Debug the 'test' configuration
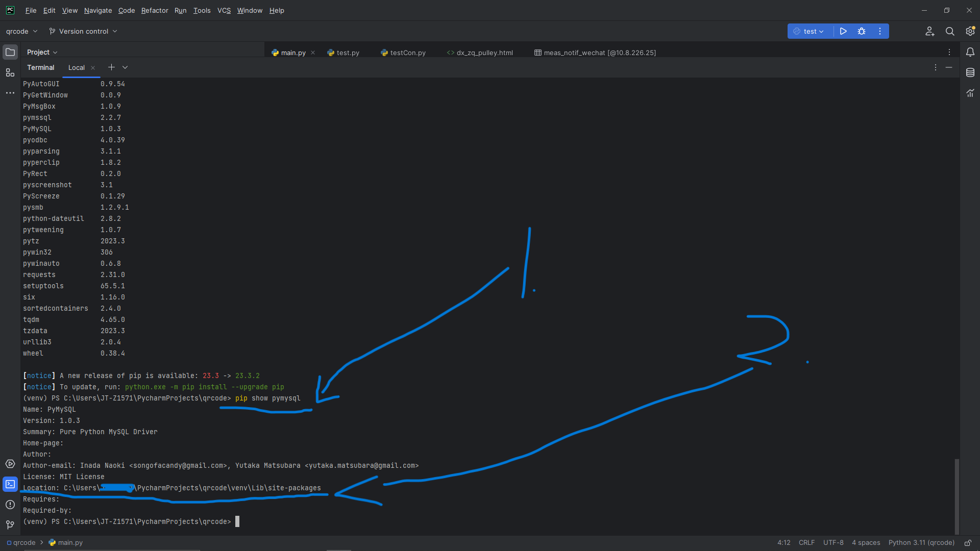This screenshot has width=980, height=551. (862, 31)
